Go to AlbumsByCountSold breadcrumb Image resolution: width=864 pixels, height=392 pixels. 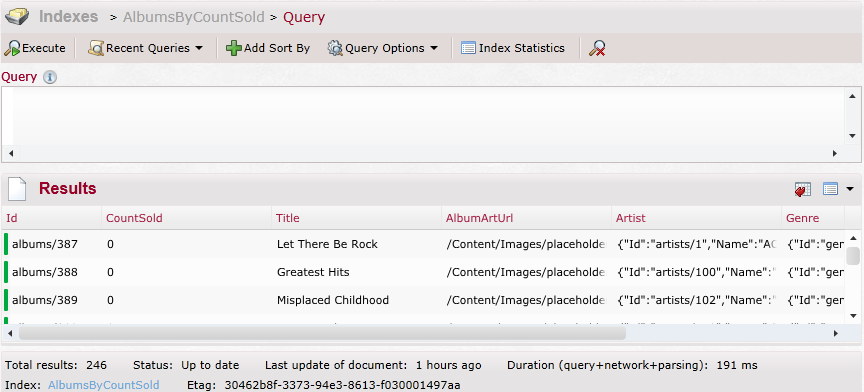coord(193,17)
